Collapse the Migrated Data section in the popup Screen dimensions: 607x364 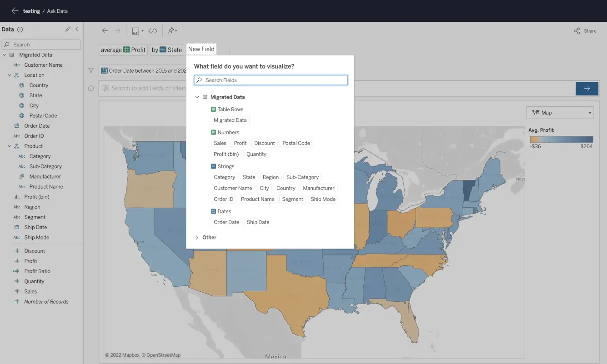pyautogui.click(x=197, y=97)
